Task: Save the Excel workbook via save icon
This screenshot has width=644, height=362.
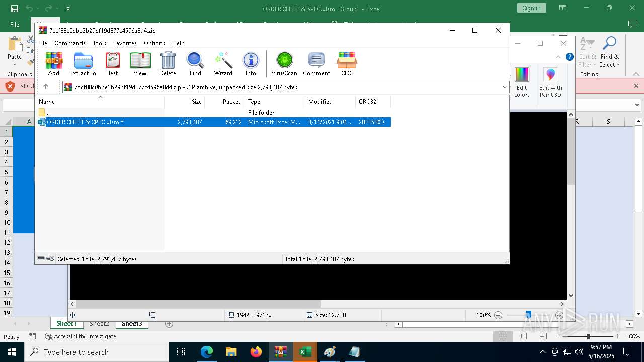Action: (x=15, y=8)
